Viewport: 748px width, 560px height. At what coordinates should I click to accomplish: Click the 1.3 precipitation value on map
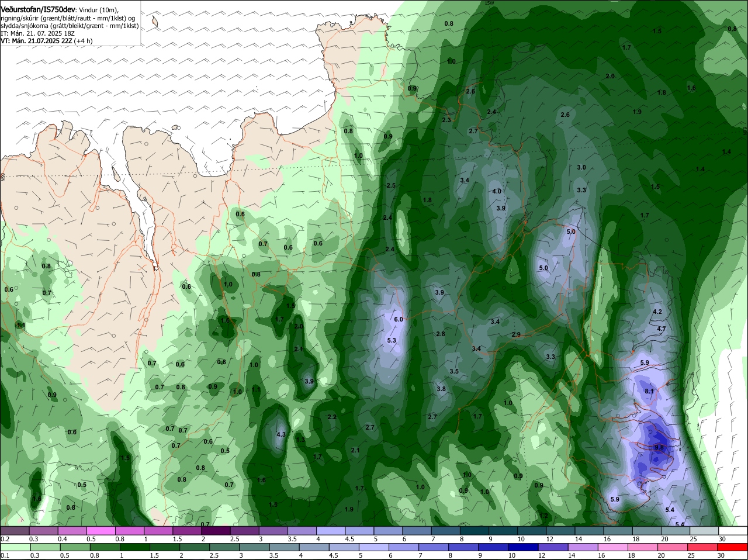(300, 439)
